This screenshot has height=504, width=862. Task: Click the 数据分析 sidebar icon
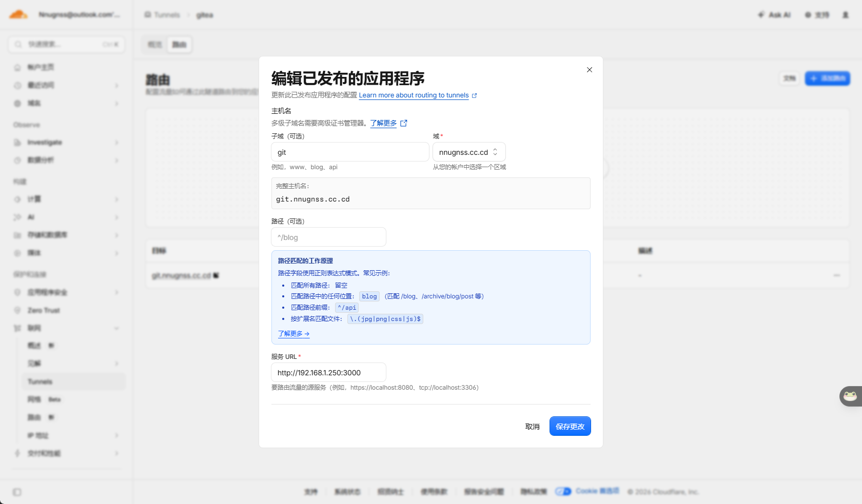(17, 160)
